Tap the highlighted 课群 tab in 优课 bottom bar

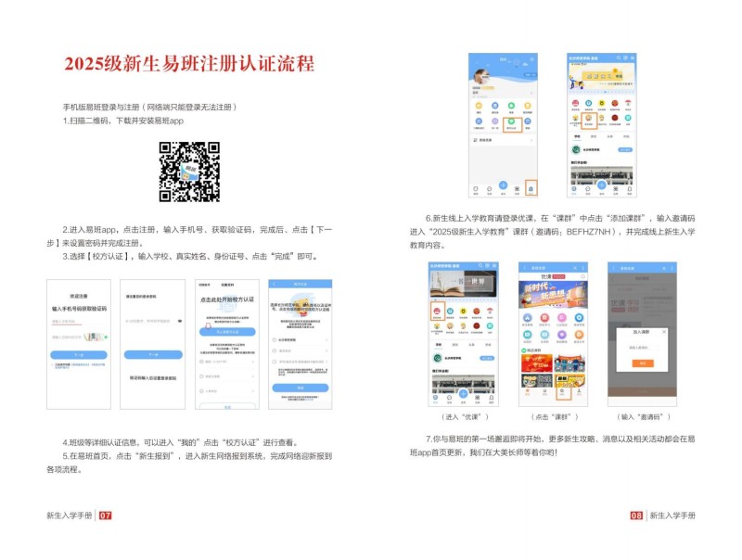click(x=562, y=394)
